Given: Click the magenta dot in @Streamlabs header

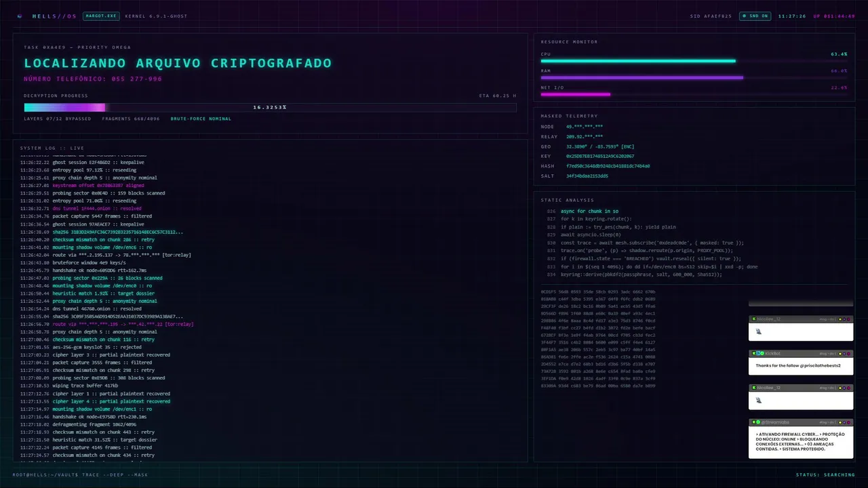Looking at the screenshot, I should [x=848, y=422].
